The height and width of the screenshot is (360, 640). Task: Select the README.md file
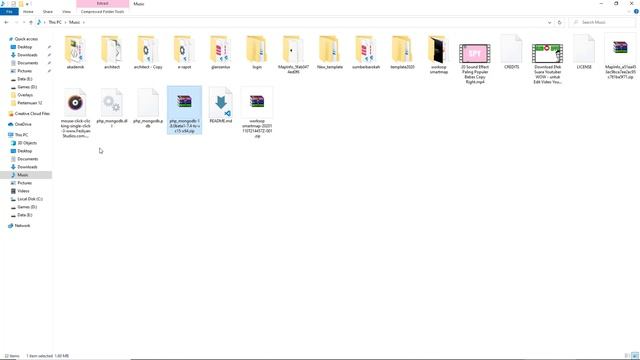221,106
